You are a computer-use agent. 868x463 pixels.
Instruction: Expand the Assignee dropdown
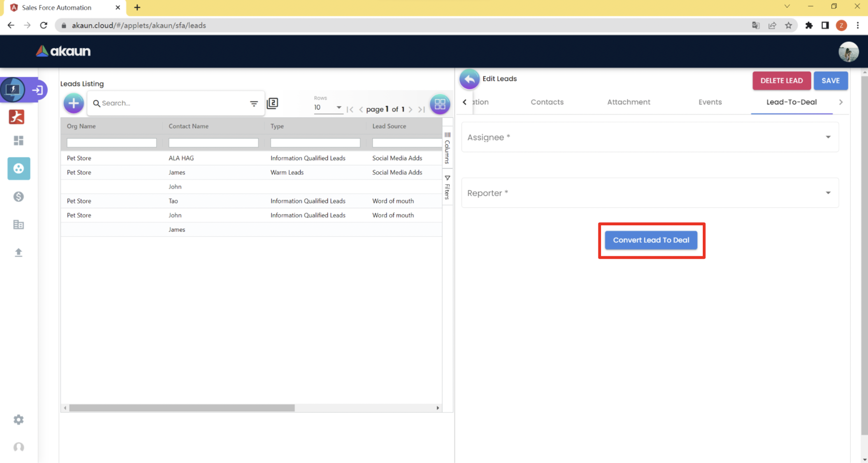point(828,137)
